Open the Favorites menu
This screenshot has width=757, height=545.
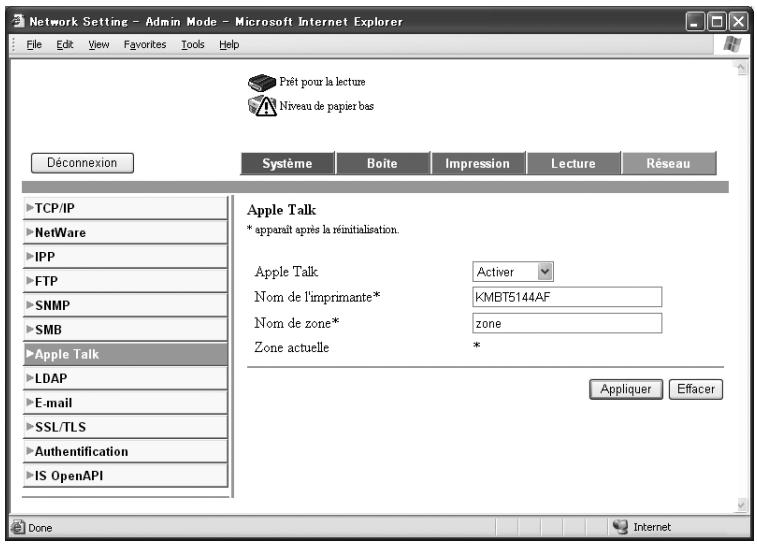pyautogui.click(x=145, y=44)
